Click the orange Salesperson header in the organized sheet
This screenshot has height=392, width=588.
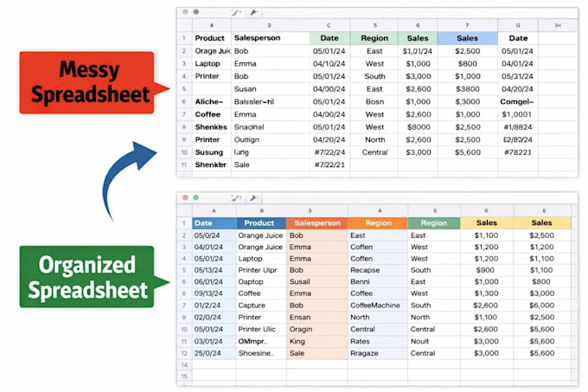tap(316, 223)
